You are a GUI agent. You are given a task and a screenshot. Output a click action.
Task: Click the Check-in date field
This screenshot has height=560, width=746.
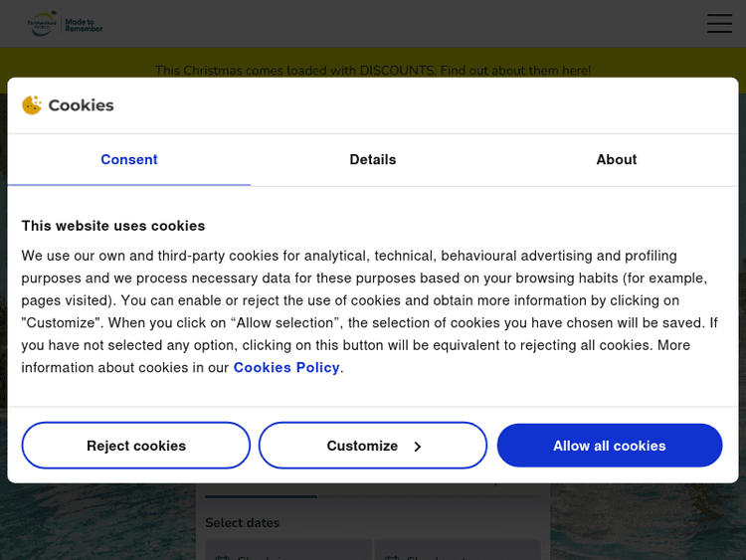[287, 552]
